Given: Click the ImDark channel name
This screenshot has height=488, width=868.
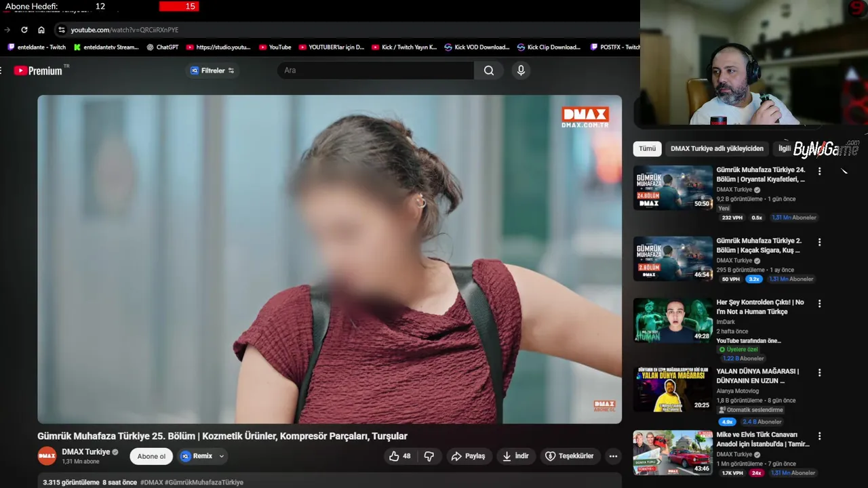Looking at the screenshot, I should pos(726,322).
